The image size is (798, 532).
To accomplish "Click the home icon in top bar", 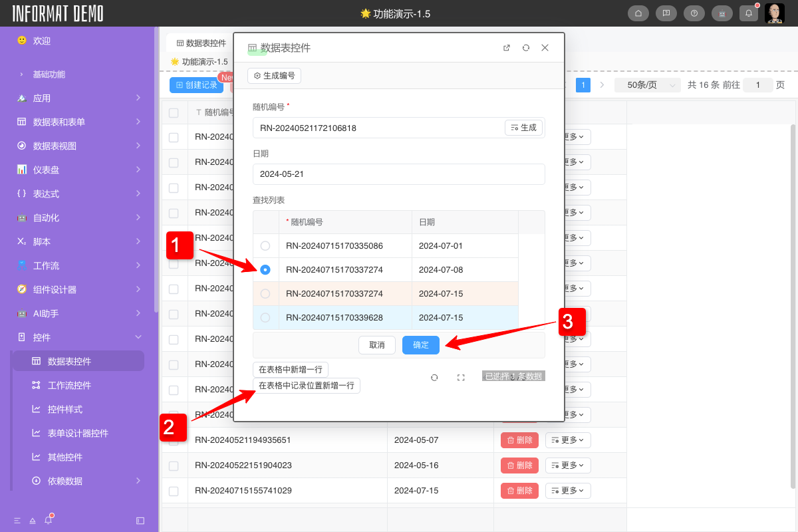I will point(638,13).
